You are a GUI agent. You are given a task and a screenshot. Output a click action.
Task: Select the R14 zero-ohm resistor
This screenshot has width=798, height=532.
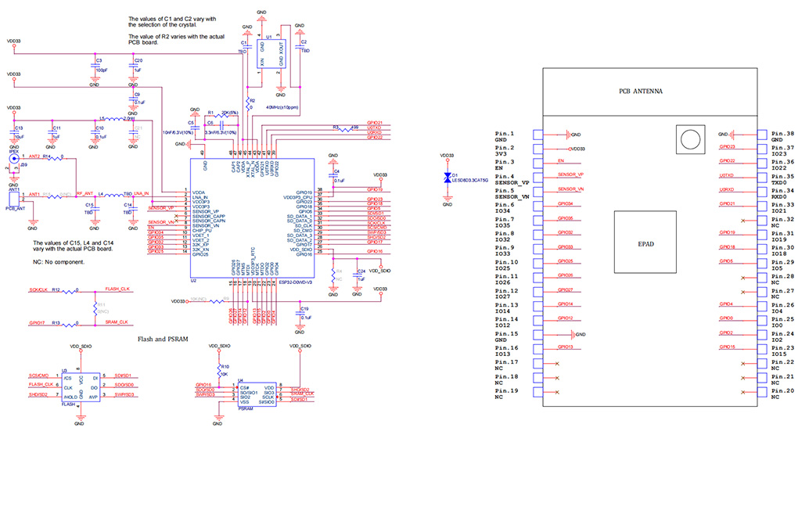[x=55, y=157]
